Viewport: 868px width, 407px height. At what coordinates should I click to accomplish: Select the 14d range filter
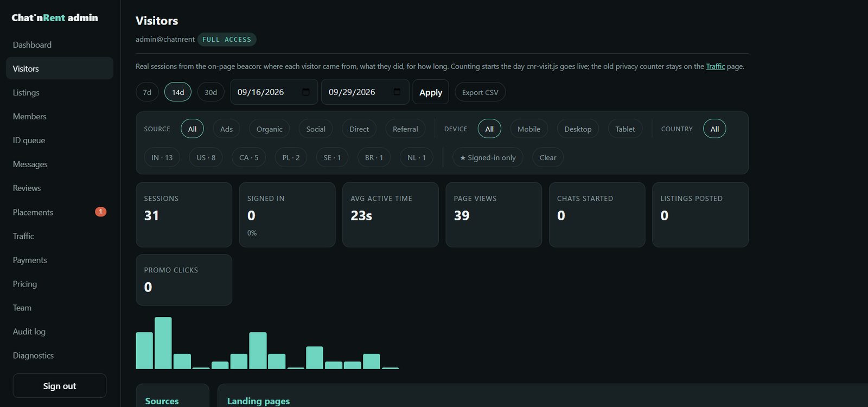tap(178, 92)
